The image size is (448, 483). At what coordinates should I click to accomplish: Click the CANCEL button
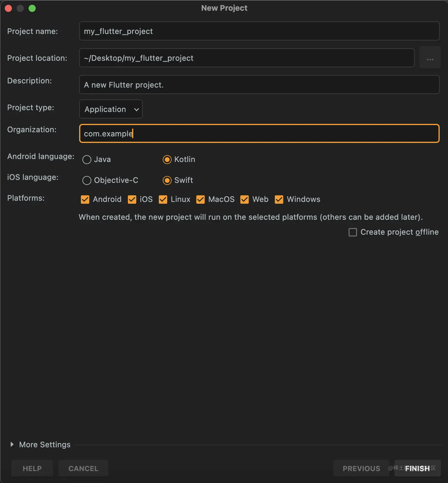[x=83, y=468]
